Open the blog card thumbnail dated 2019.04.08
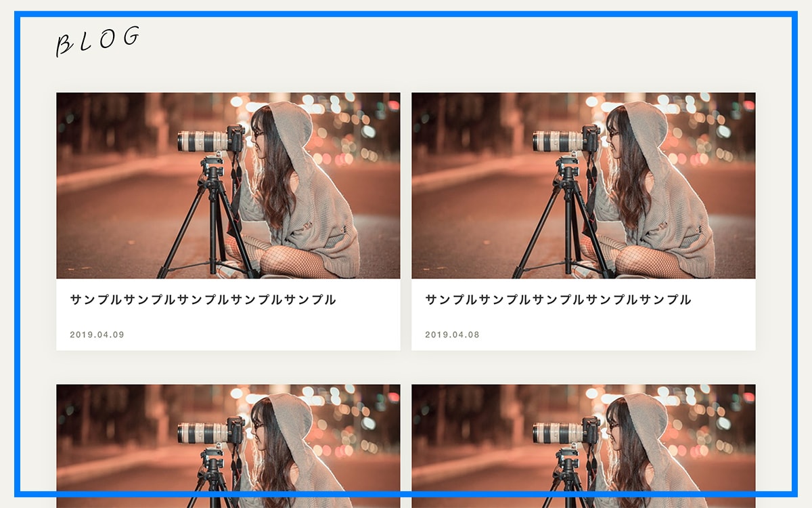The image size is (812, 508). (583, 186)
